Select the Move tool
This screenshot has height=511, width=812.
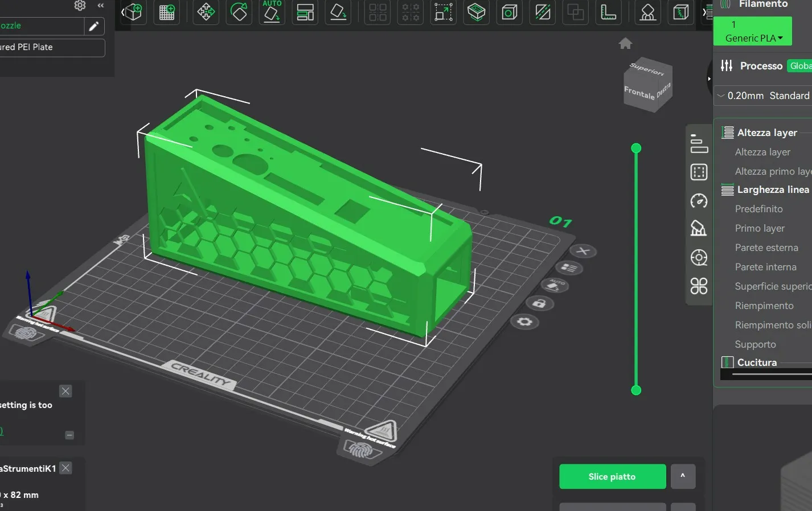tap(206, 12)
